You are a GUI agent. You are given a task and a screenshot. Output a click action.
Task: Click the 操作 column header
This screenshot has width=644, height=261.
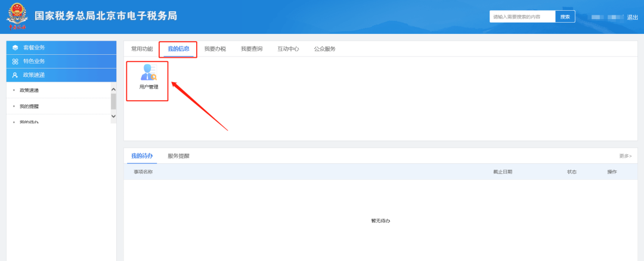click(x=612, y=172)
